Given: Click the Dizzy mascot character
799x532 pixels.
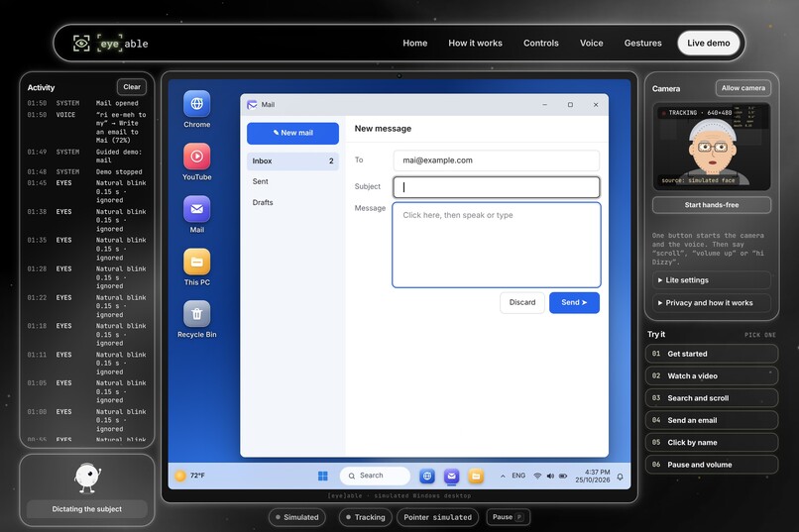Looking at the screenshot, I should [x=87, y=479].
